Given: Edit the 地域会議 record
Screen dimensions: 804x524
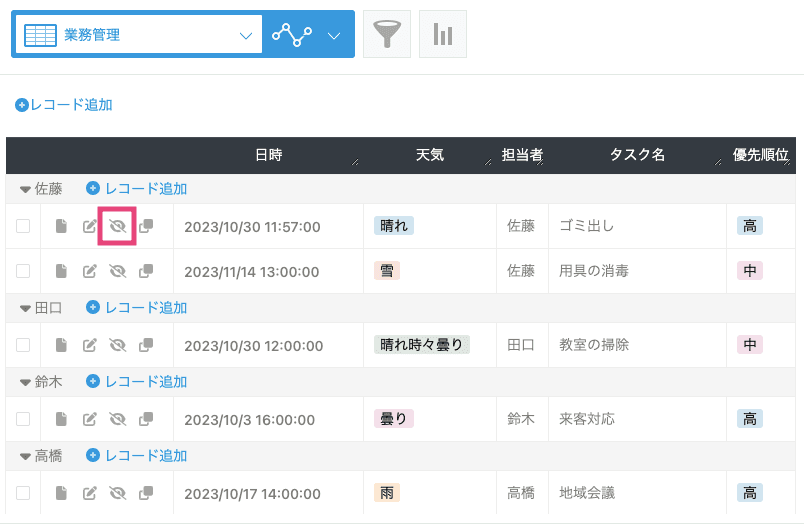Looking at the screenshot, I should coord(90,493).
